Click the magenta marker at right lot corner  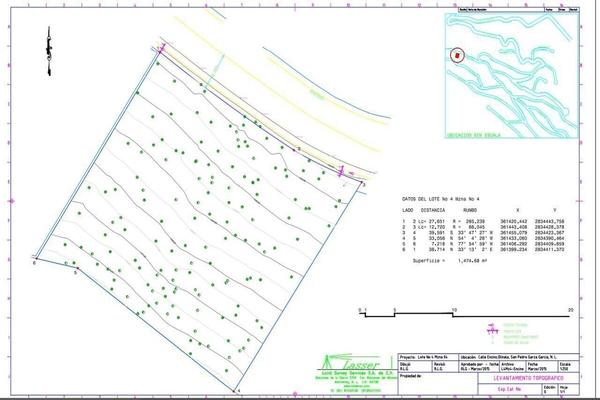(x=342, y=172)
